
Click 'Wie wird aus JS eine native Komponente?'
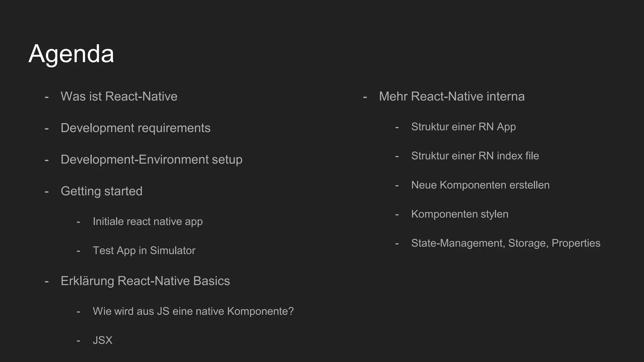[x=193, y=311]
